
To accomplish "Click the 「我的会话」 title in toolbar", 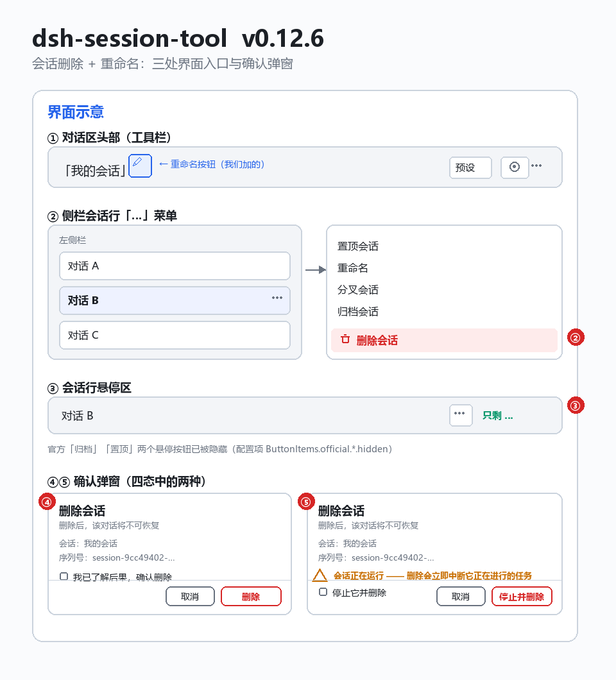I will (x=95, y=171).
